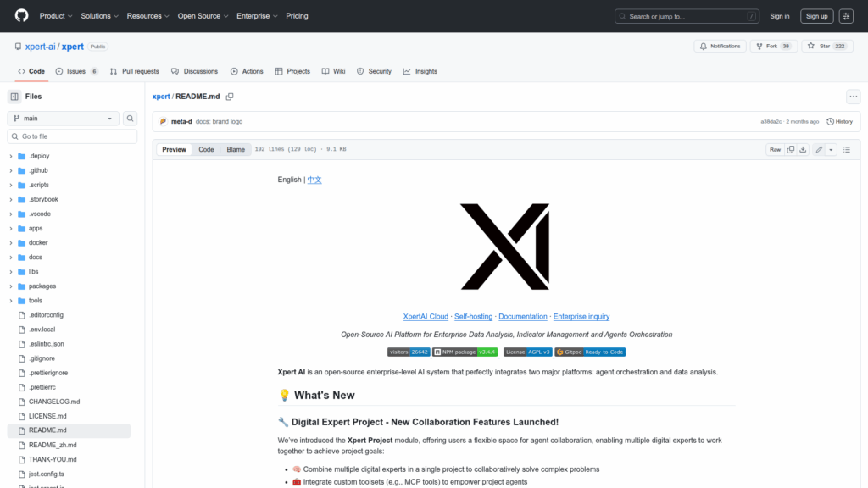The image size is (868, 488).
Task: Open CHANGELOG.md in file tree
Action: 54,402
